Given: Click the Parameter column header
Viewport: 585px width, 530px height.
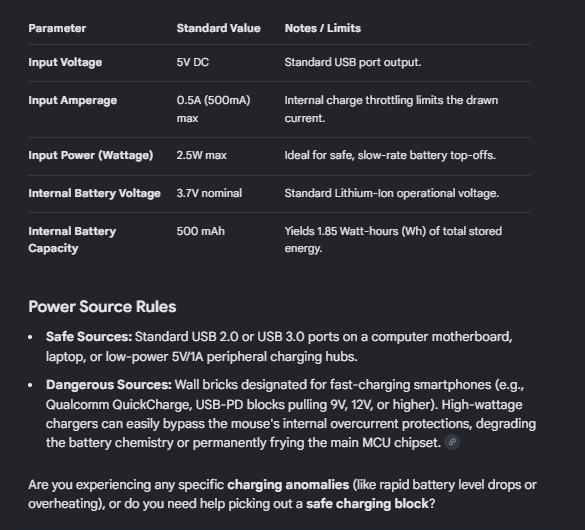Looking at the screenshot, I should point(57,28).
